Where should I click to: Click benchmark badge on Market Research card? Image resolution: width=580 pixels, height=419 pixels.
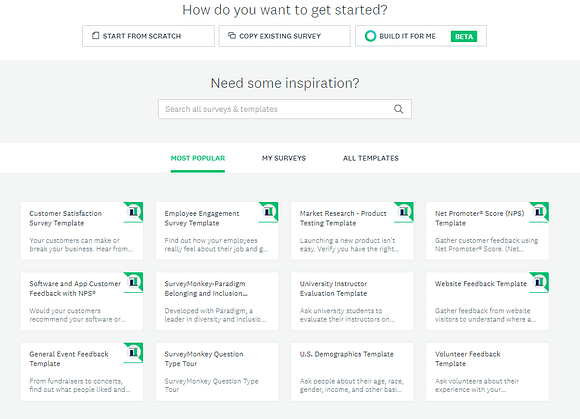pos(404,212)
